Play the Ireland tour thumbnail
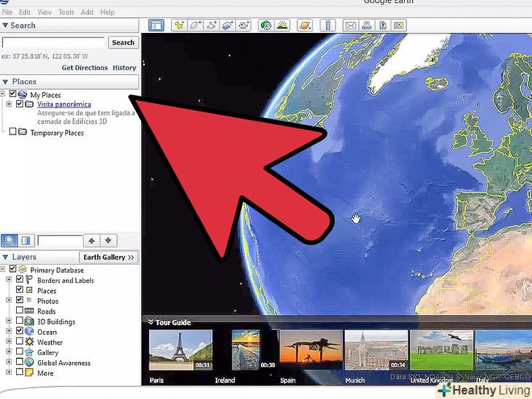 246,350
